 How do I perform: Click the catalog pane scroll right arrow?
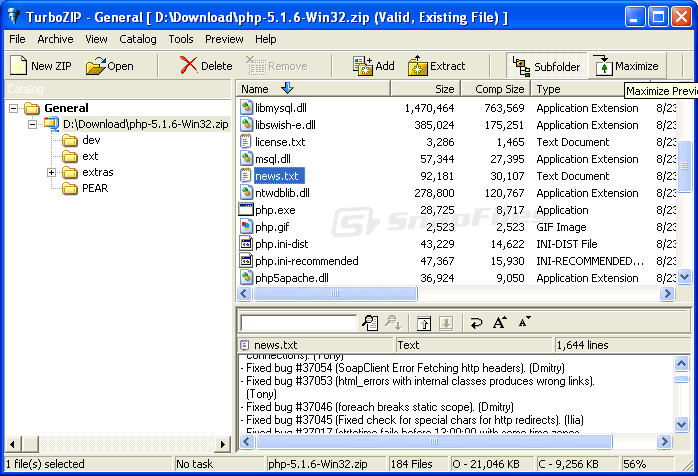tap(223, 444)
